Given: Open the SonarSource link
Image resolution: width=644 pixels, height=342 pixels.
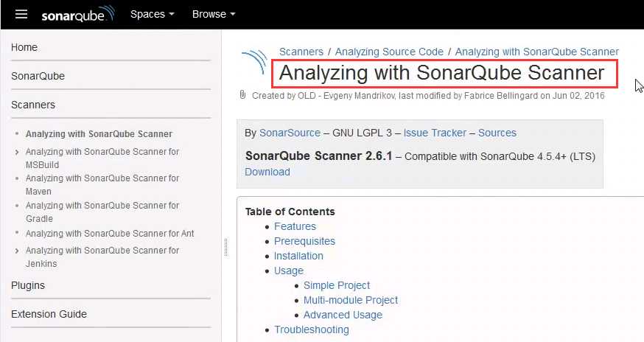Looking at the screenshot, I should click(x=290, y=133).
